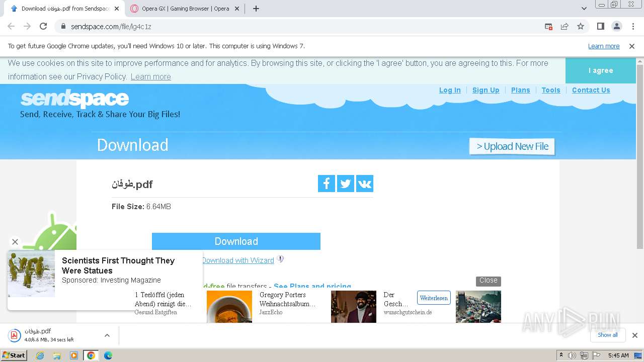Open media player taskbar icon

click(x=74, y=355)
